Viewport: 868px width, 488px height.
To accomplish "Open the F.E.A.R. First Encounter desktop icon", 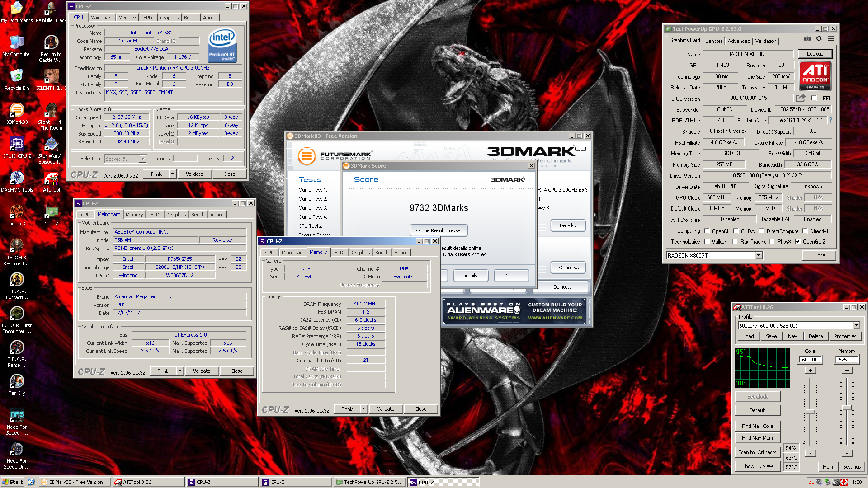I will tap(17, 320).
